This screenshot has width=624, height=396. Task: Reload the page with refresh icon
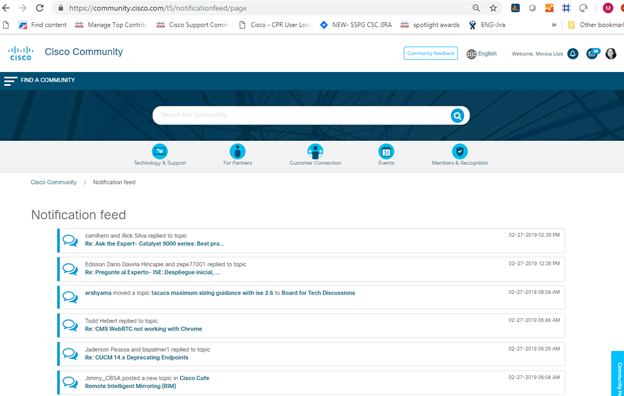(39, 8)
